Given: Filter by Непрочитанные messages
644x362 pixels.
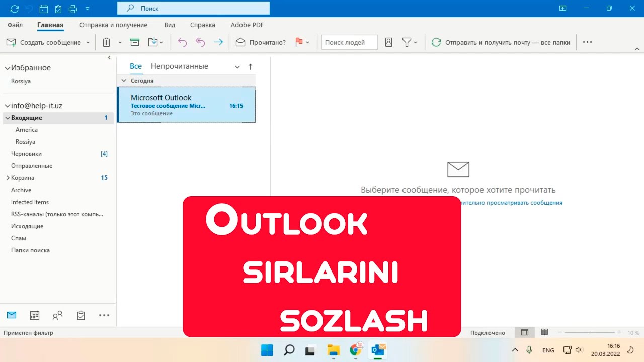Looking at the screenshot, I should [x=180, y=66].
